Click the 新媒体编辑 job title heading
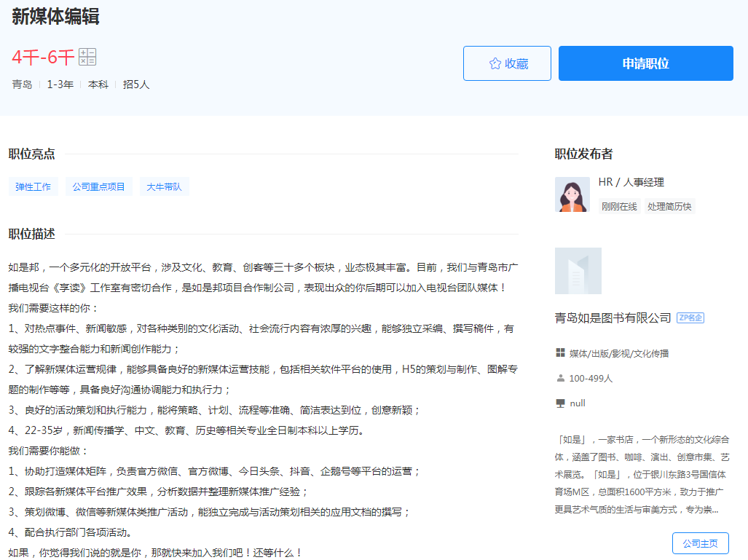This screenshot has width=748, height=560. (55, 17)
